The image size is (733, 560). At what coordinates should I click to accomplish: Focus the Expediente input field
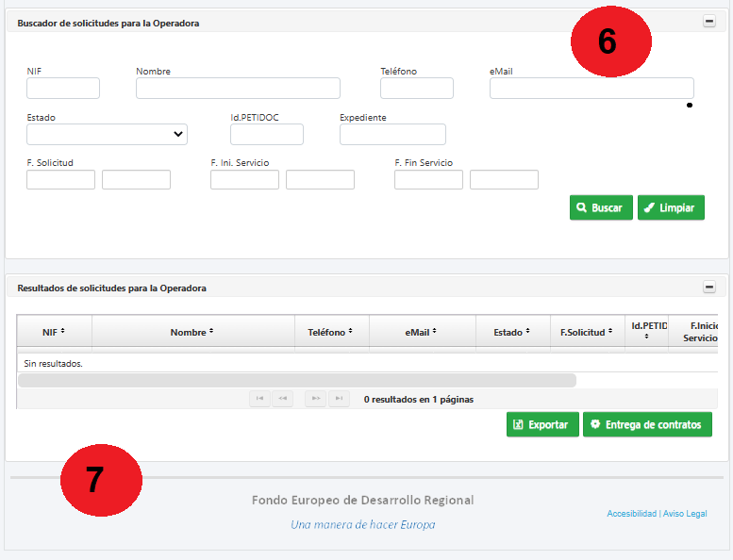[x=392, y=135]
